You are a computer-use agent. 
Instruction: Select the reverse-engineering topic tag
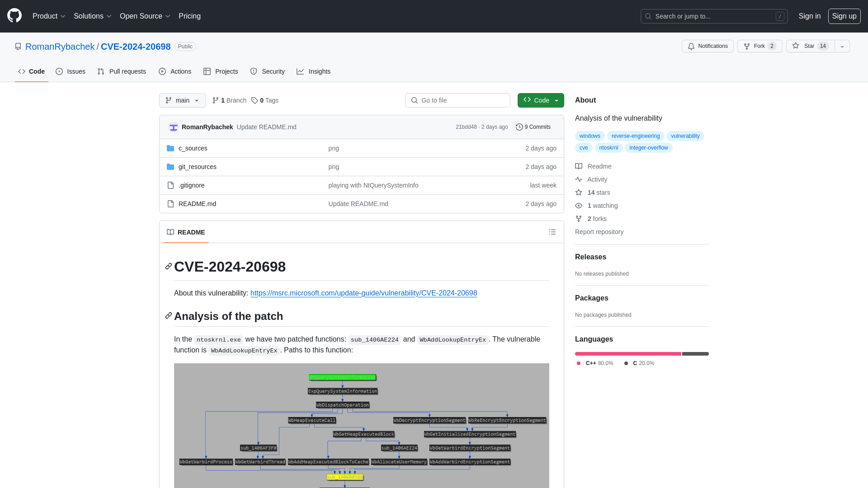(x=636, y=136)
